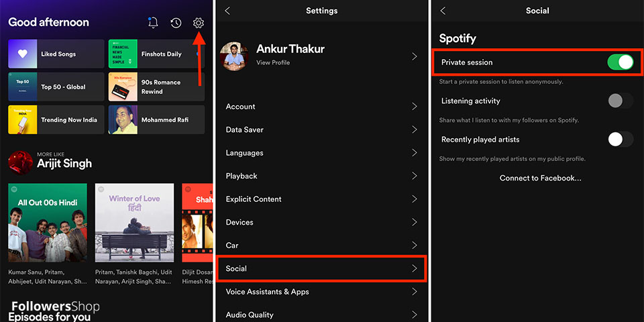This screenshot has width=644, height=322.
Task: Expand chevron on Explicit Content row
Action: [415, 199]
